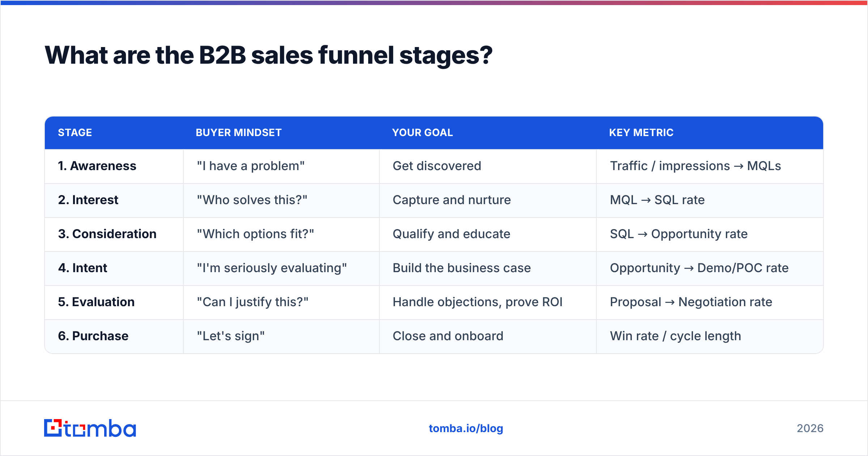Click the "Capture and nurture" goal cell
Viewport: 868px width, 456px height.
pyautogui.click(x=488, y=200)
